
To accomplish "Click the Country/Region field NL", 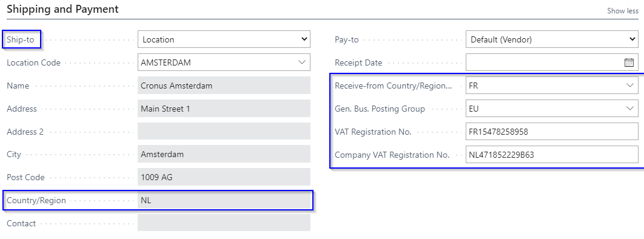I will tap(224, 200).
